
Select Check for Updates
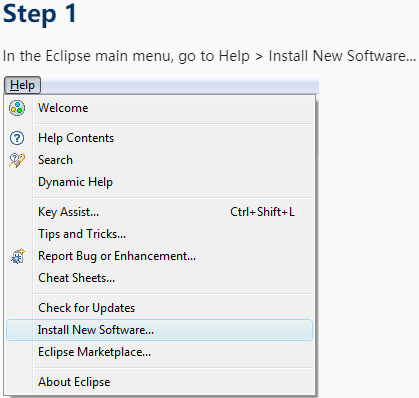(x=160, y=308)
